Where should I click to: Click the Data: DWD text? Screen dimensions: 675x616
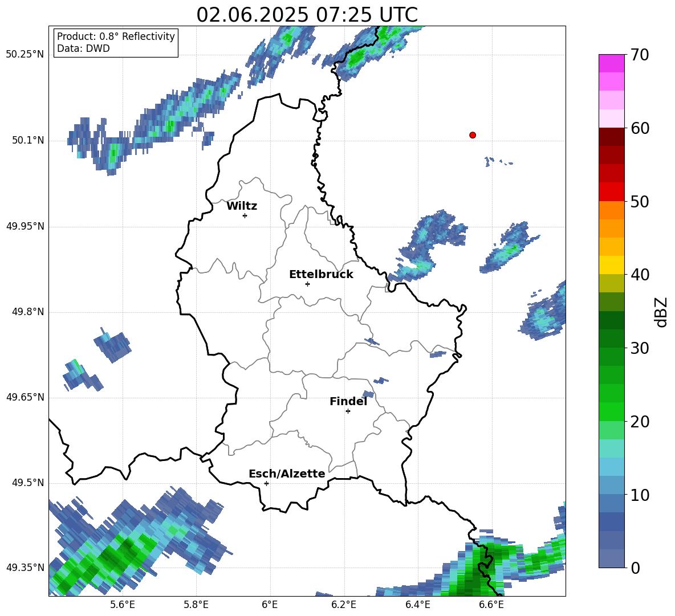tap(83, 48)
